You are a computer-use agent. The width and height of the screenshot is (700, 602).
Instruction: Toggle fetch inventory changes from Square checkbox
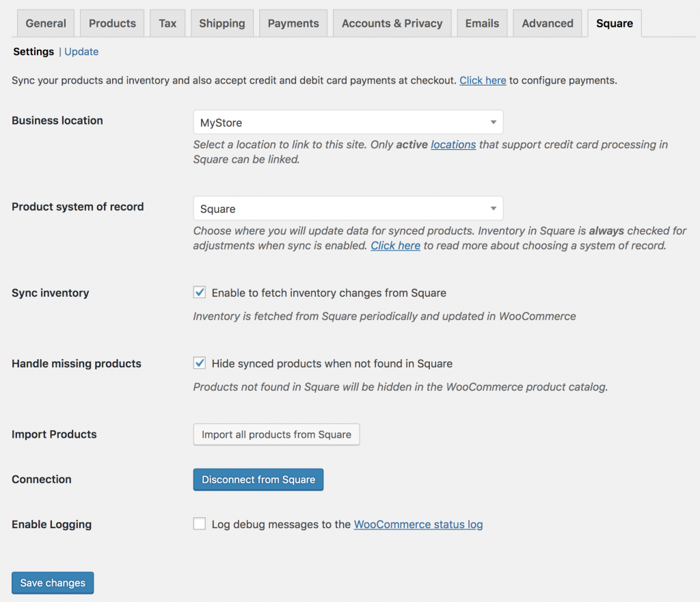(200, 293)
